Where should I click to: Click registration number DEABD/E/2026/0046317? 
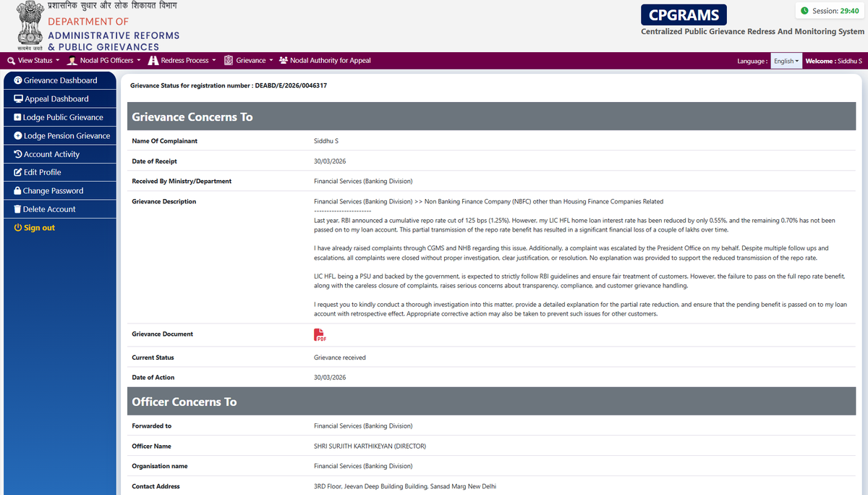click(291, 85)
